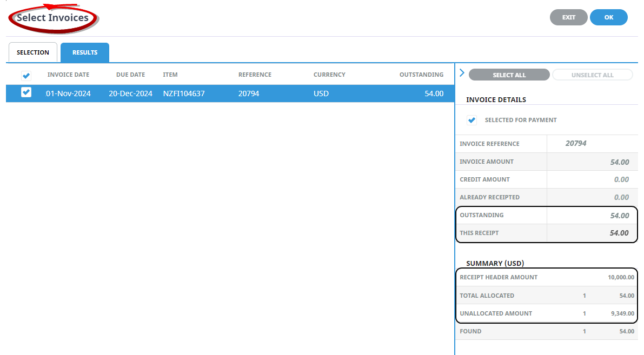
Task: Toggle the header select-all checkbox
Action: pos(26,76)
